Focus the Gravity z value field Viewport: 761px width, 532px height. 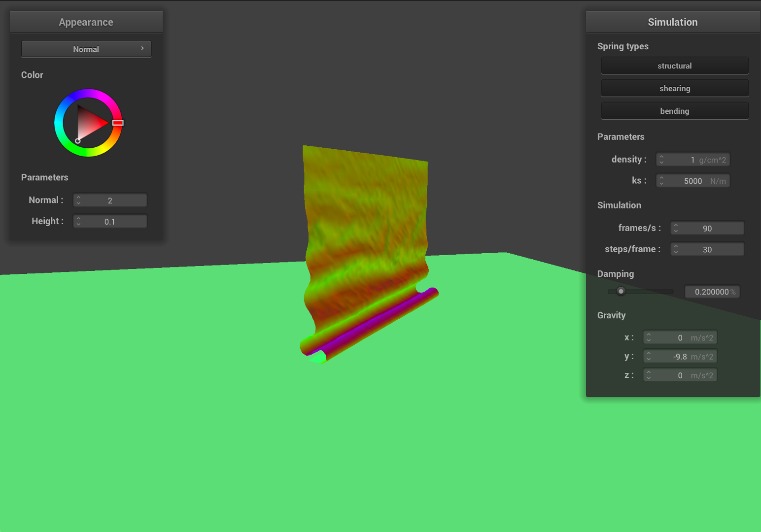click(x=680, y=375)
